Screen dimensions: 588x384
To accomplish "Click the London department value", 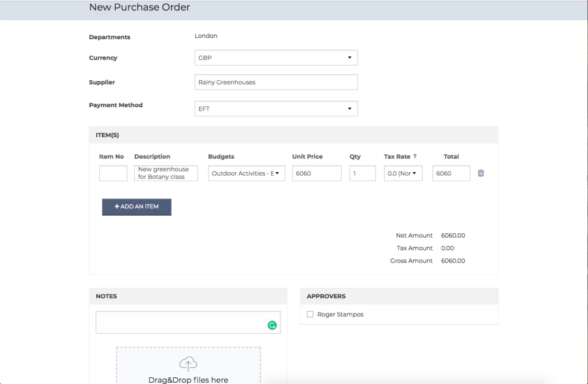I will click(206, 36).
